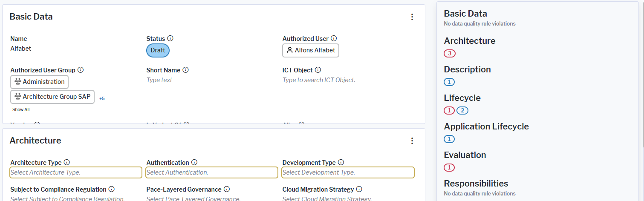
Task: Open Architecture section kebab menu
Action: point(412,141)
